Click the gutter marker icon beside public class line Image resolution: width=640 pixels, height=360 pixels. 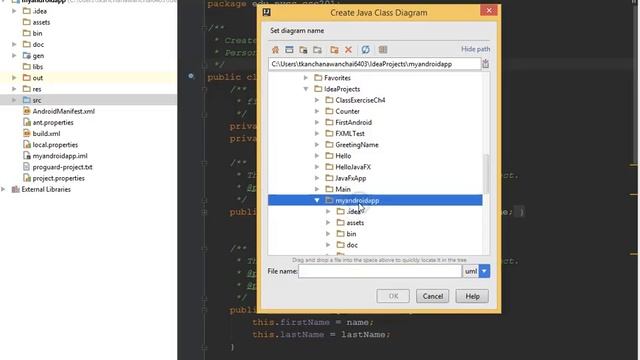[x=191, y=76]
